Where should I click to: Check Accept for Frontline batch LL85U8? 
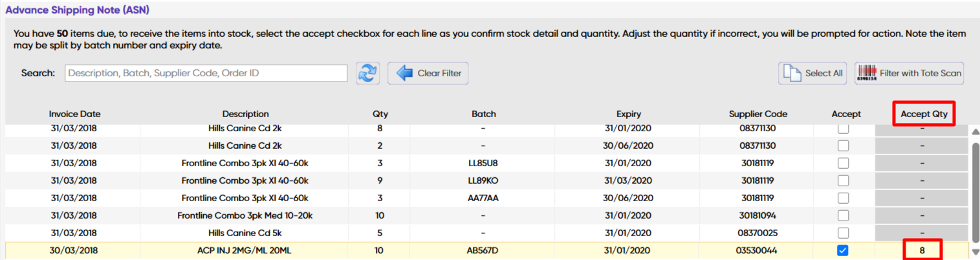[x=843, y=163]
